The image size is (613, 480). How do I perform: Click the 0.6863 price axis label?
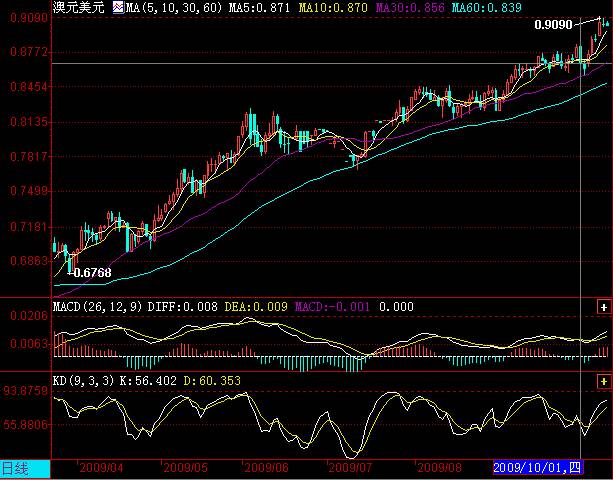click(29, 261)
